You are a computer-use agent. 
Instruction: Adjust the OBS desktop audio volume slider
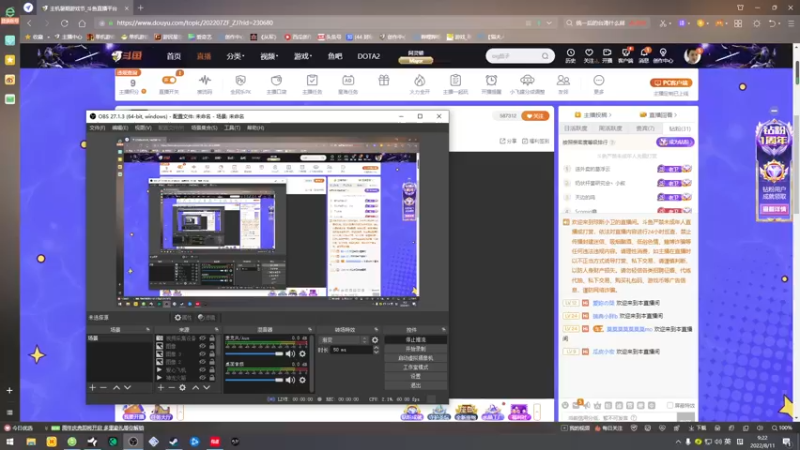click(x=254, y=380)
